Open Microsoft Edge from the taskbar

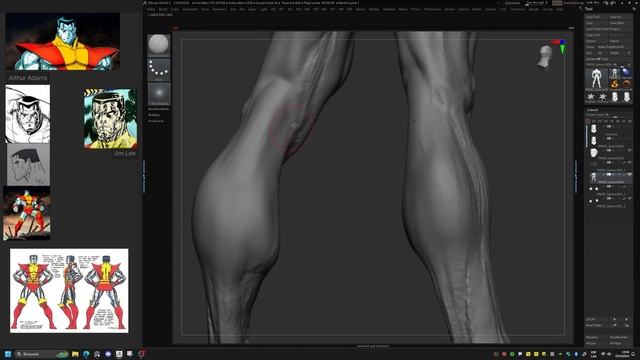tap(86, 354)
